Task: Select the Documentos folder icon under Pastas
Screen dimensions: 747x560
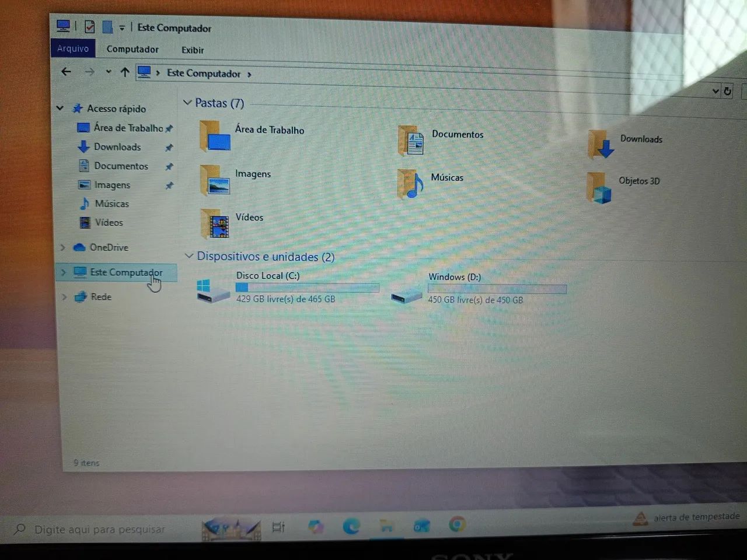Action: coord(411,141)
